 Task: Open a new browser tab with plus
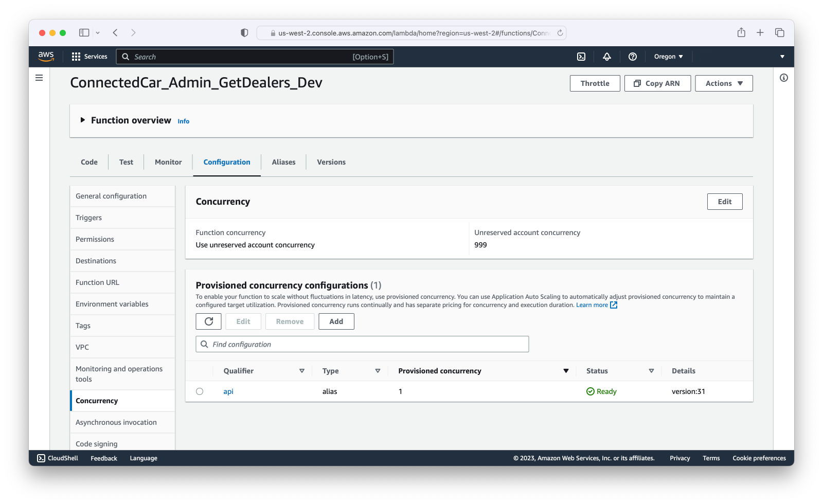pyautogui.click(x=760, y=33)
